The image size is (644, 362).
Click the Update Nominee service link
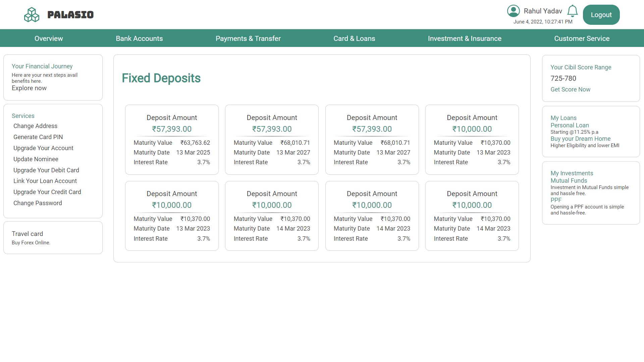click(x=36, y=159)
